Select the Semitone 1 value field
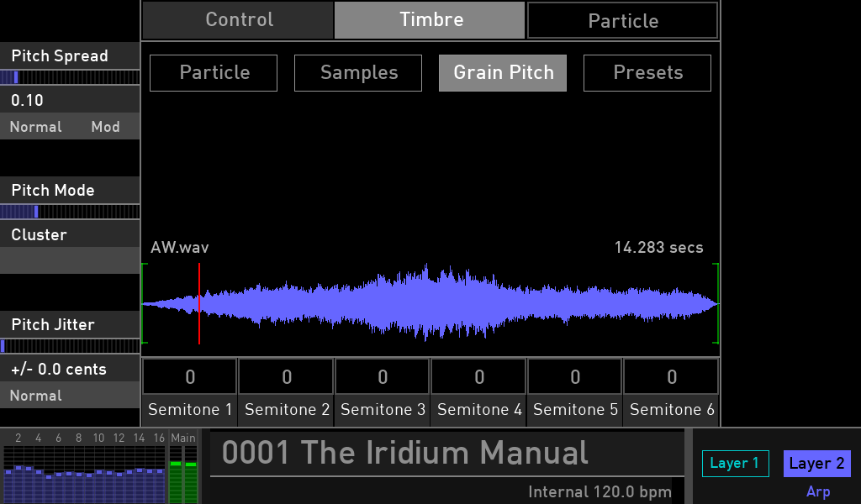The image size is (861, 504). click(190, 377)
